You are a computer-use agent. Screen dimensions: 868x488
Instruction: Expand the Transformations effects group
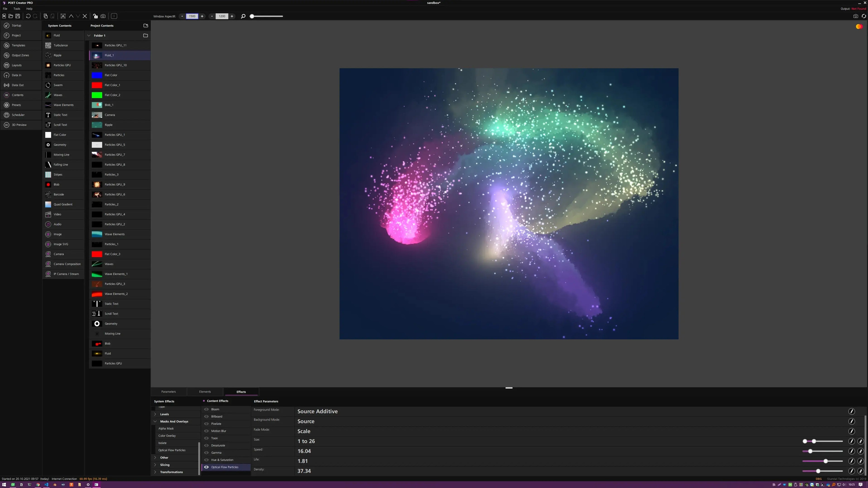point(155,472)
